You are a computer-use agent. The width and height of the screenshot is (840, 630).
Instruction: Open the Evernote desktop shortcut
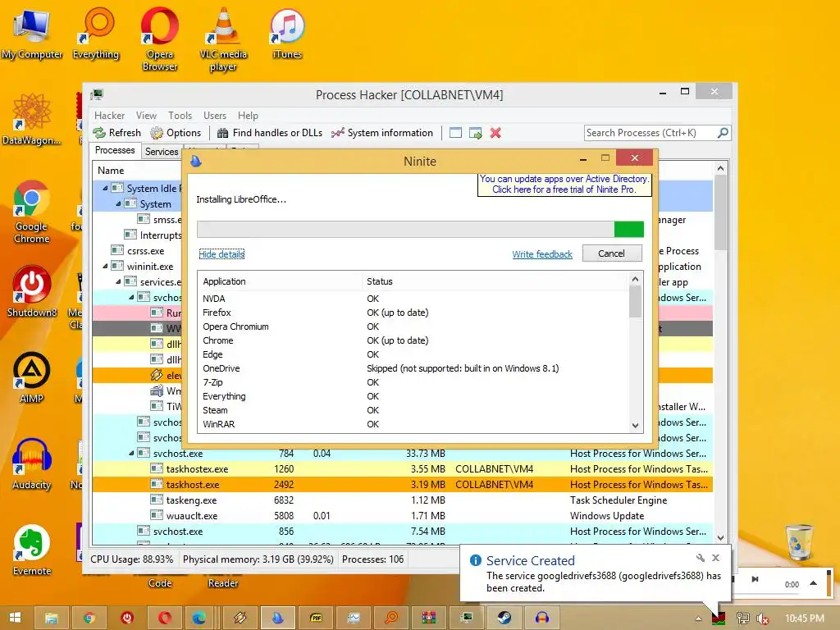point(32,550)
